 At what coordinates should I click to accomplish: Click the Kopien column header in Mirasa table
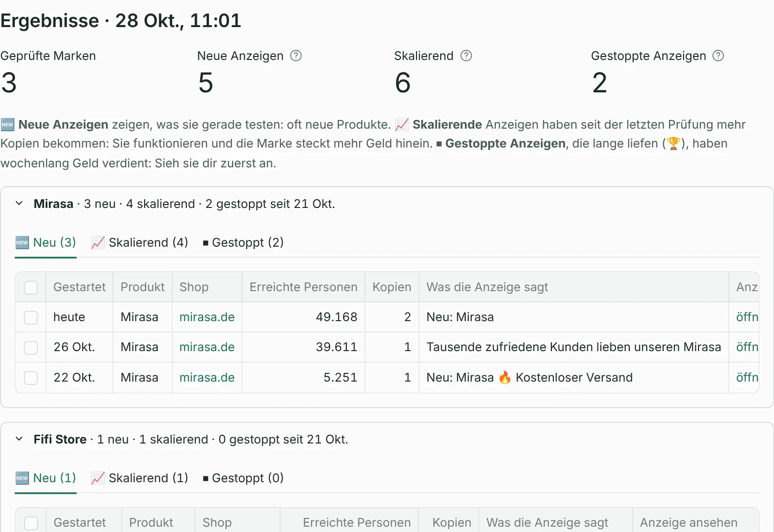coord(392,287)
